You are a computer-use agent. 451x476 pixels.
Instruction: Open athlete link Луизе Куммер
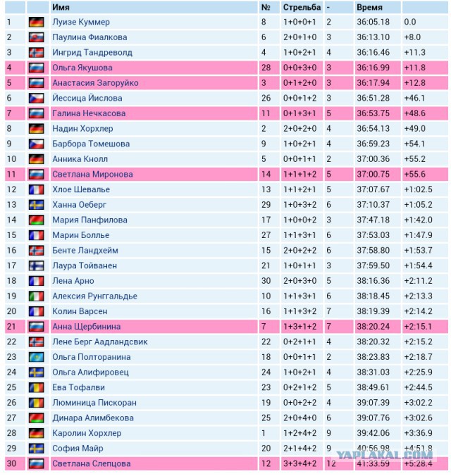pos(81,22)
